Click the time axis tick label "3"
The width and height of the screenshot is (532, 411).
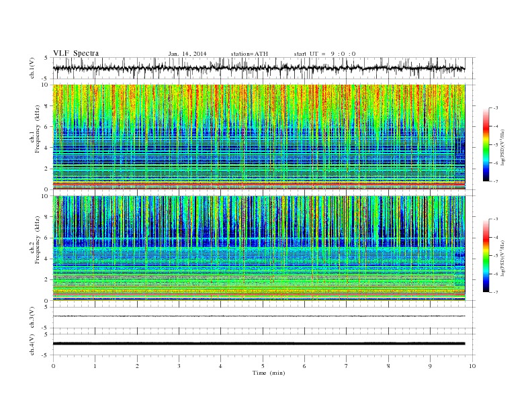pos(179,366)
